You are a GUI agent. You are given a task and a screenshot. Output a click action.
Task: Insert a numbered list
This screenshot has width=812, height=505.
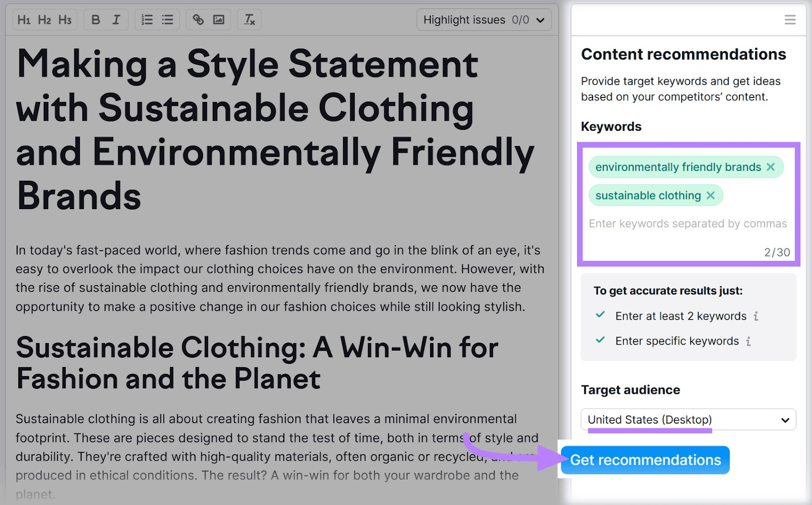click(147, 20)
